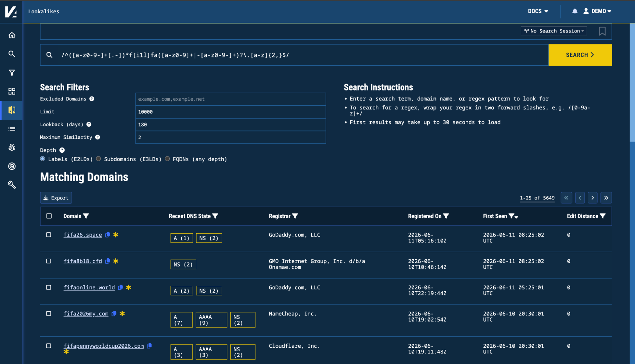The height and width of the screenshot is (364, 635).
Task: Check the fifa26.space row checkbox
Action: tap(49, 235)
